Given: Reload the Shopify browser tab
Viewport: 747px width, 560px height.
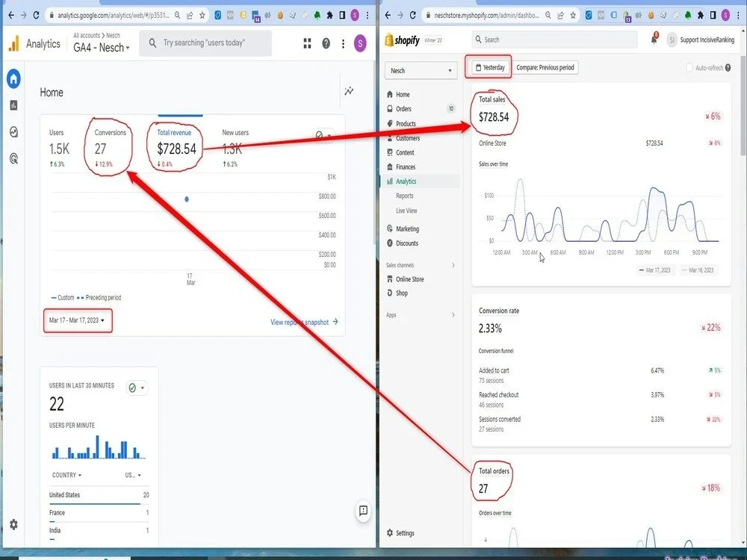Looking at the screenshot, I should pos(412,15).
